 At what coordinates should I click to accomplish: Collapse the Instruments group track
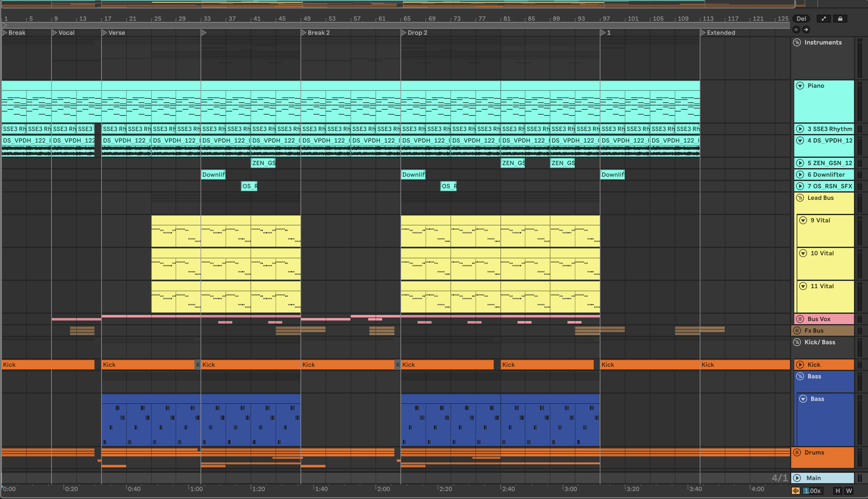797,43
